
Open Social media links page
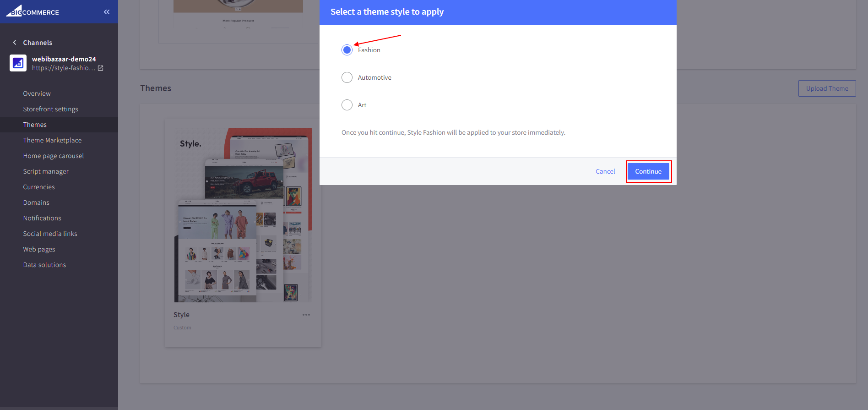[50, 234]
